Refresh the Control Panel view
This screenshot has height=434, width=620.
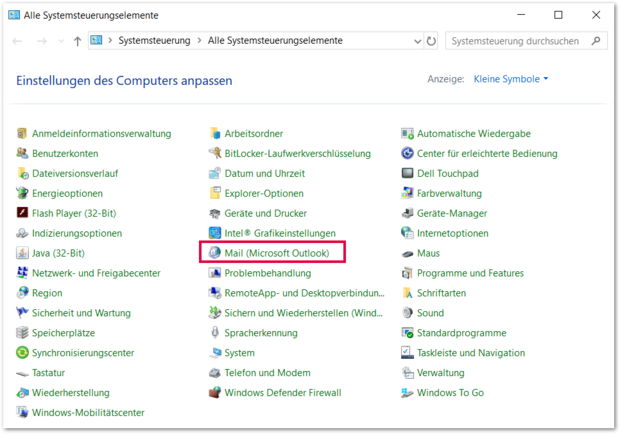(x=432, y=41)
